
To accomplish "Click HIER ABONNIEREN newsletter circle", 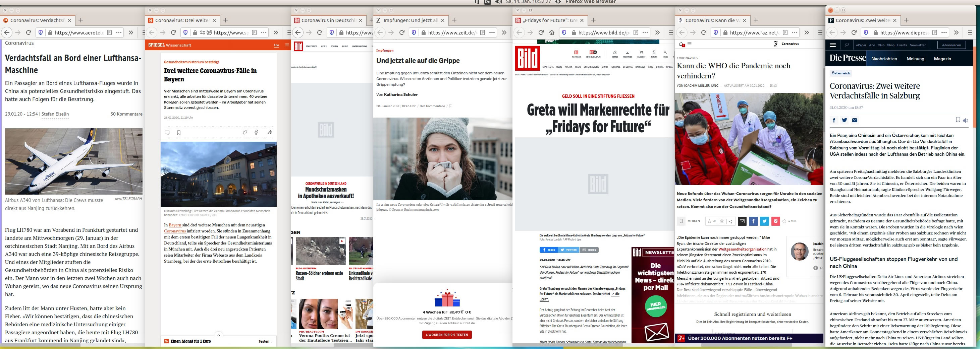I will [655, 306].
